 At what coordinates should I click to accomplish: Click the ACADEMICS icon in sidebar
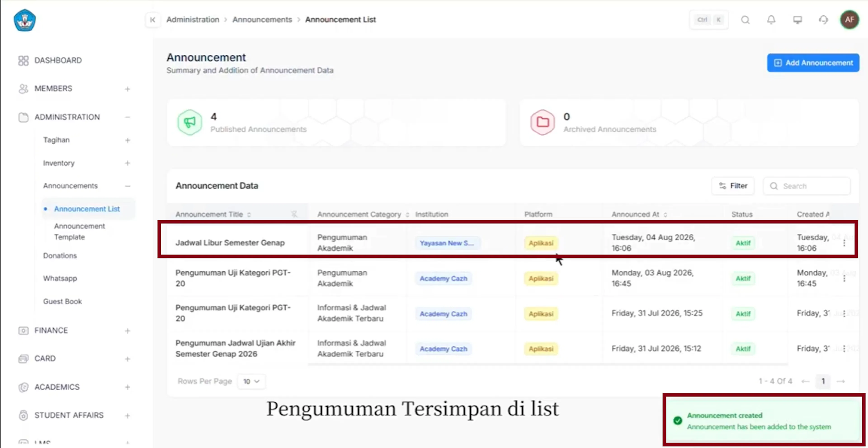pyautogui.click(x=23, y=387)
